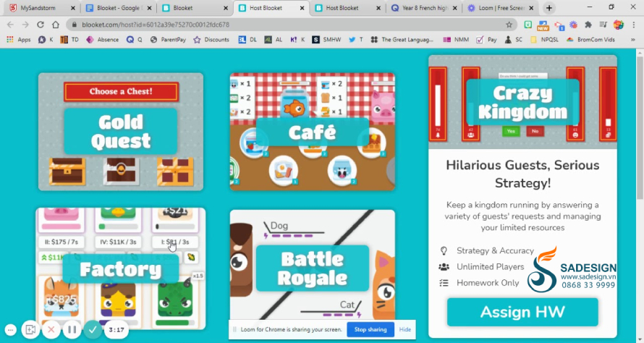Screen dimensions: 644x343
Task: Open the DL bookmark
Action: point(247,39)
